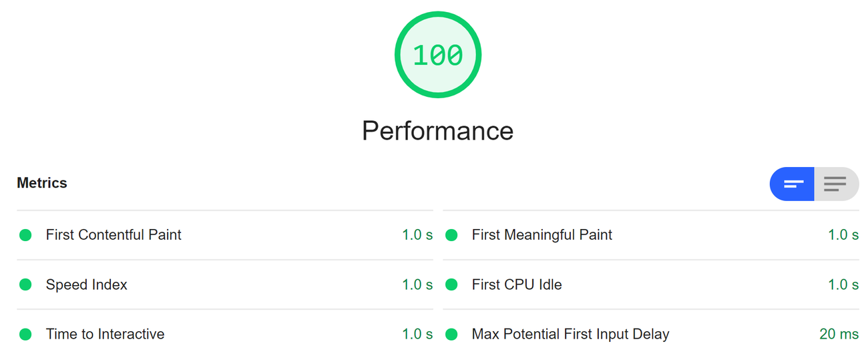
Task: Open Max Potential First Input Delay label
Action: [570, 334]
